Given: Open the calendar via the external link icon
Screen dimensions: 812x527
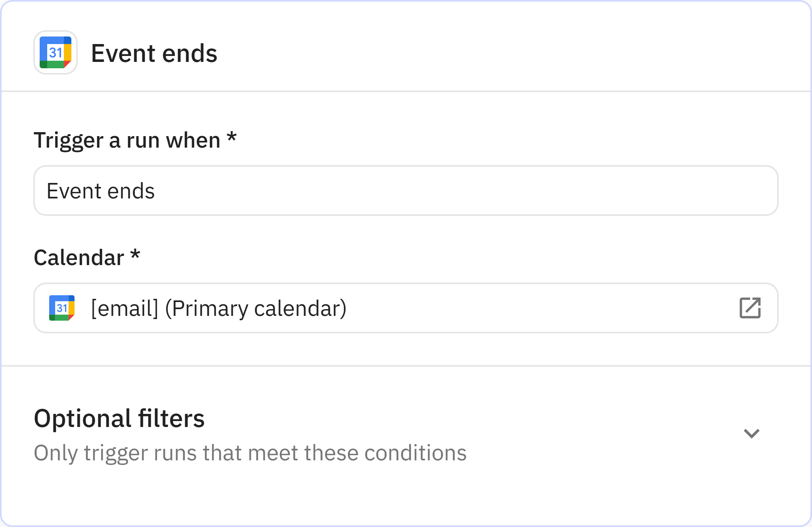Looking at the screenshot, I should pos(750,308).
